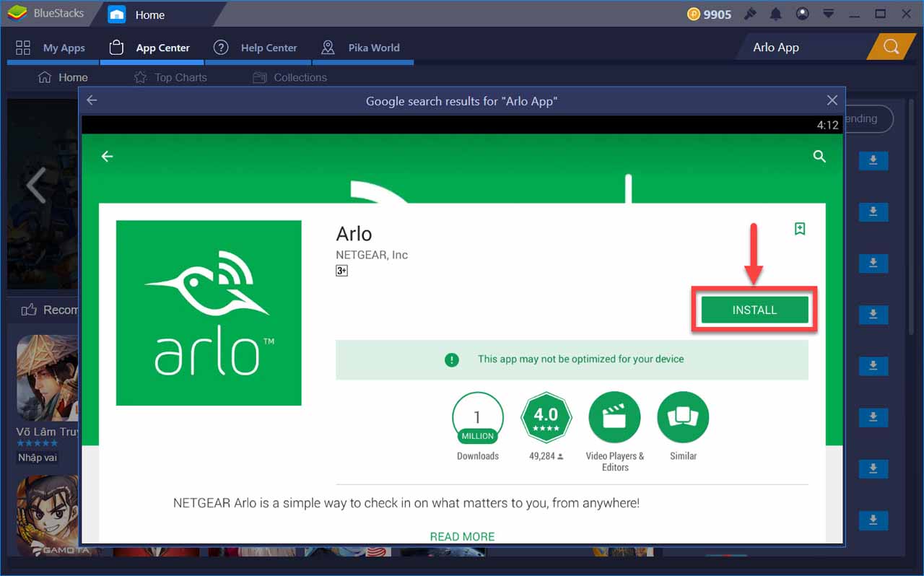Go to Home sub-tab in App Center

(63, 77)
